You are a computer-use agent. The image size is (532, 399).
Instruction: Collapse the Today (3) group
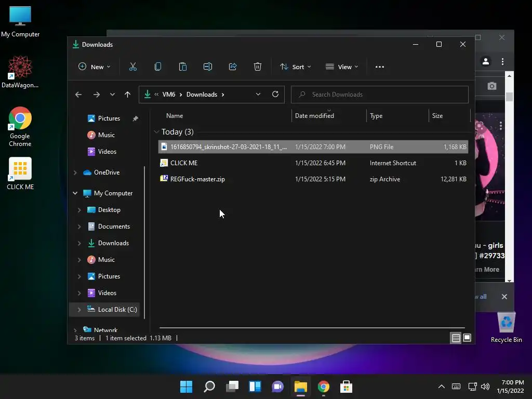(x=156, y=131)
